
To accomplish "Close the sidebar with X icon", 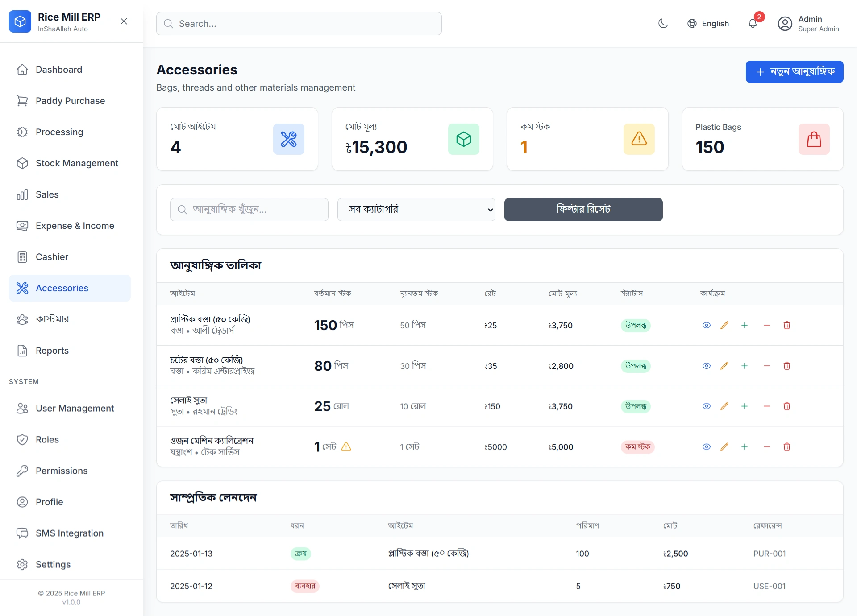I will pyautogui.click(x=124, y=21).
